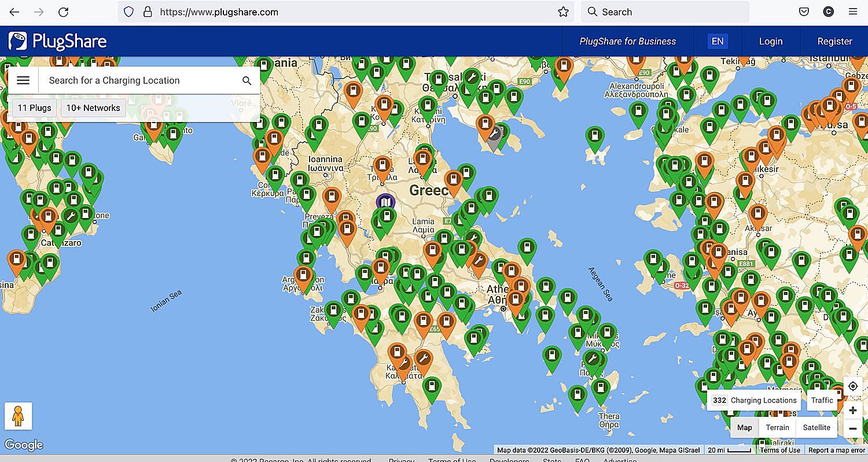
Task: Click the Google logo on map
Action: pos(24,445)
